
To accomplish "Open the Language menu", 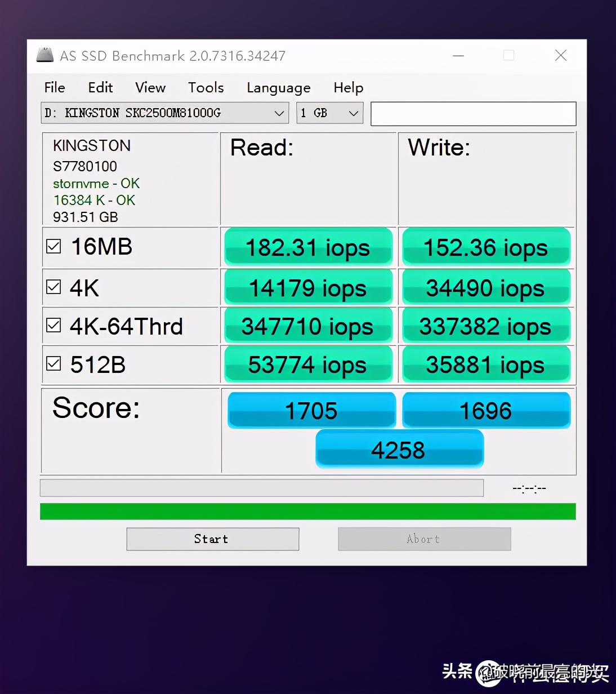I will coord(278,88).
